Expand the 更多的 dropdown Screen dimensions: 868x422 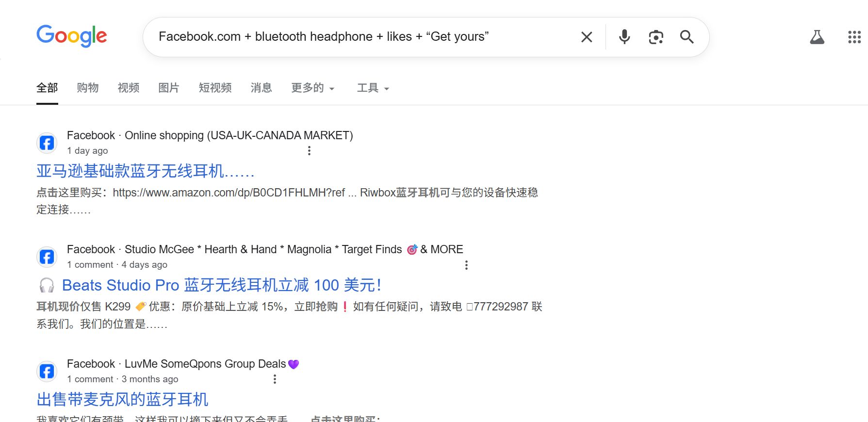313,88
